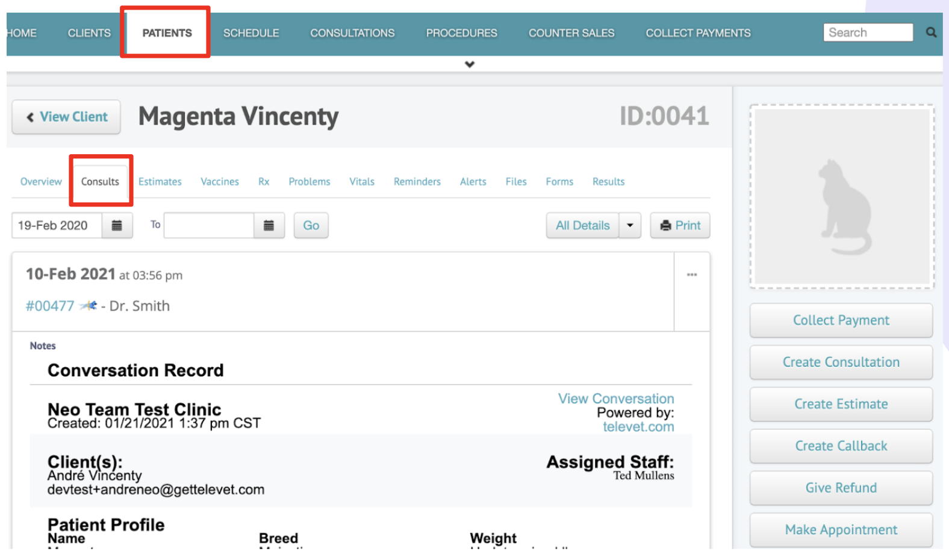Click into the Search field
The height and width of the screenshot is (560, 949).
[867, 33]
